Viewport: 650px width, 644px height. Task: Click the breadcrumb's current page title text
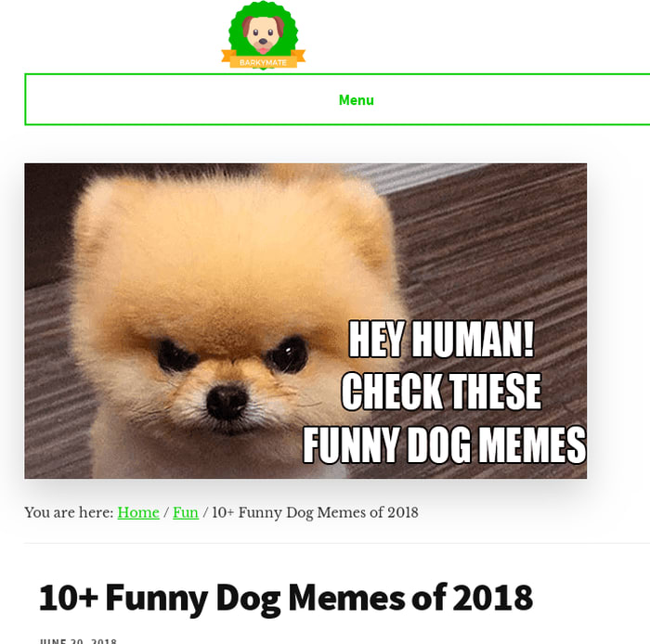[x=315, y=512]
